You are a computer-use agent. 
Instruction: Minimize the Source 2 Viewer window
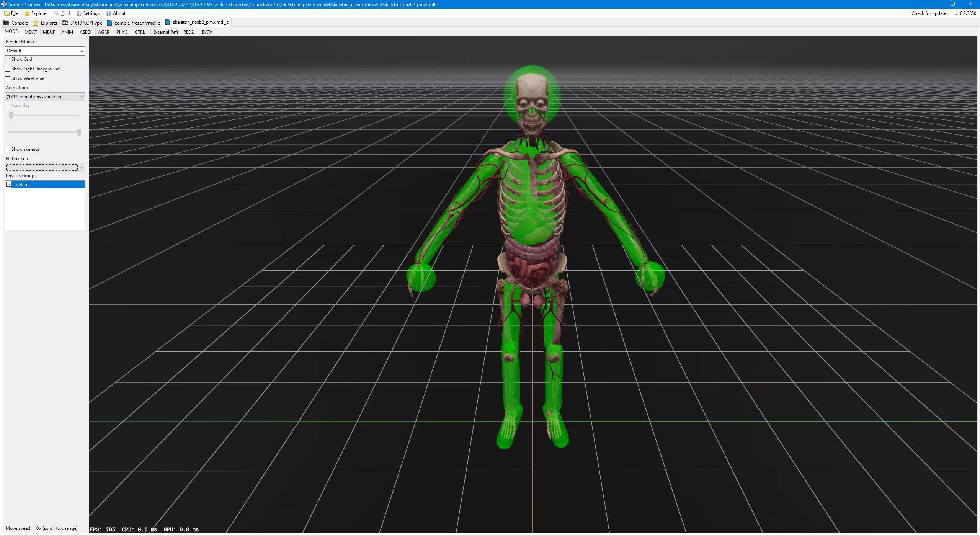(x=935, y=4)
